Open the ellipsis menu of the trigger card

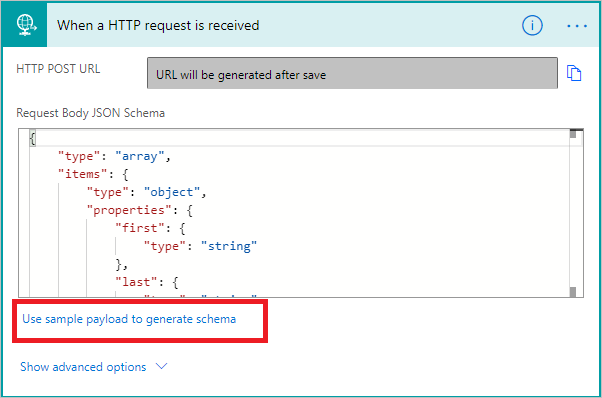[x=577, y=26]
